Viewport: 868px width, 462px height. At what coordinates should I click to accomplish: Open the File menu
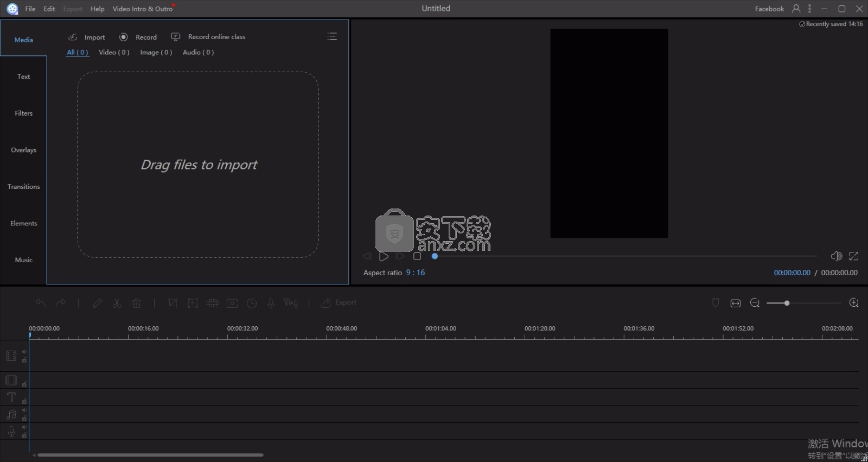pos(30,9)
